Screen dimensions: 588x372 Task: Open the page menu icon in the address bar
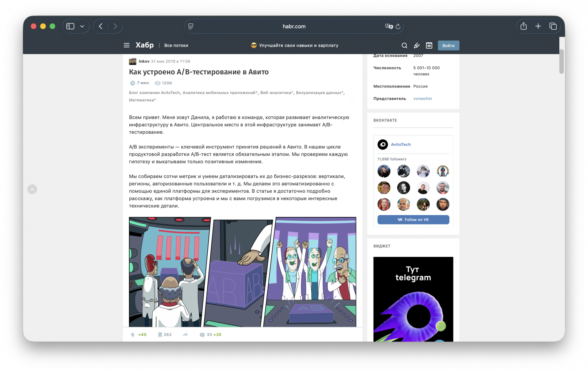(x=191, y=26)
